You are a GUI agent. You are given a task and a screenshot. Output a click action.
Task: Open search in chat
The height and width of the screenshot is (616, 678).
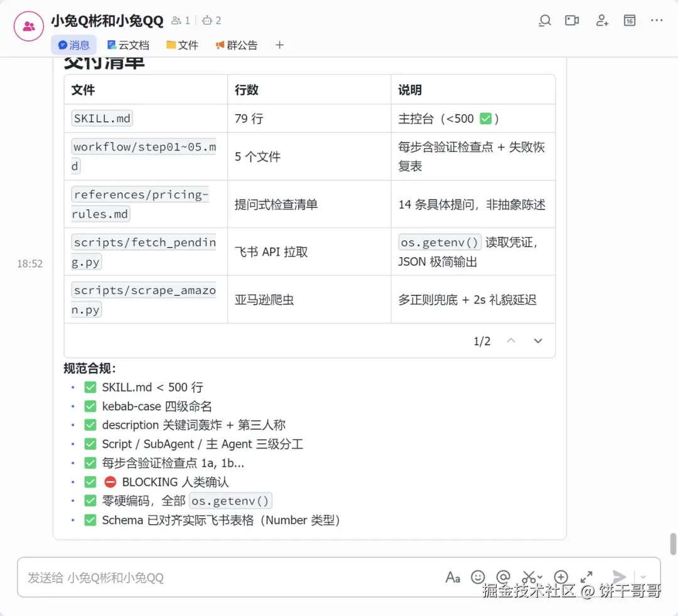tap(545, 20)
